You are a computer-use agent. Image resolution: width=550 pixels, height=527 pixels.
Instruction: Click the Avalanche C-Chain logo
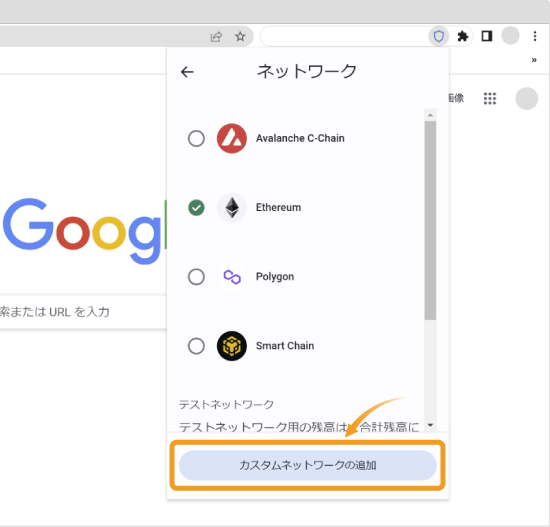pos(232,138)
